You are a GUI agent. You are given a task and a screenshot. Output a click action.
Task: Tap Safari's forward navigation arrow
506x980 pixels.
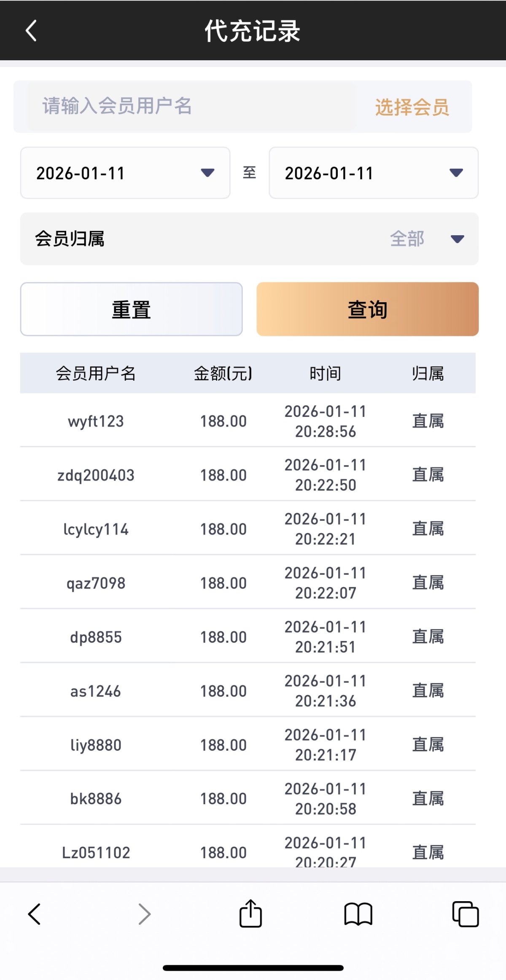click(144, 914)
